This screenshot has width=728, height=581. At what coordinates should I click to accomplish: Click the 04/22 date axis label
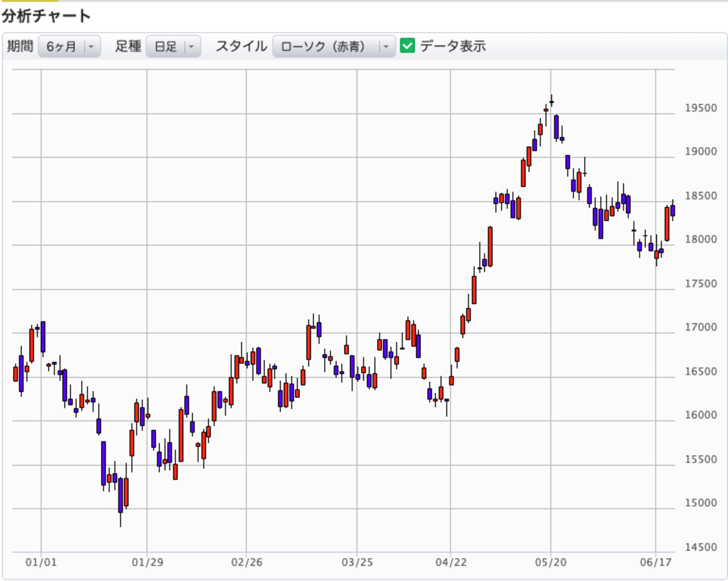pyautogui.click(x=451, y=562)
